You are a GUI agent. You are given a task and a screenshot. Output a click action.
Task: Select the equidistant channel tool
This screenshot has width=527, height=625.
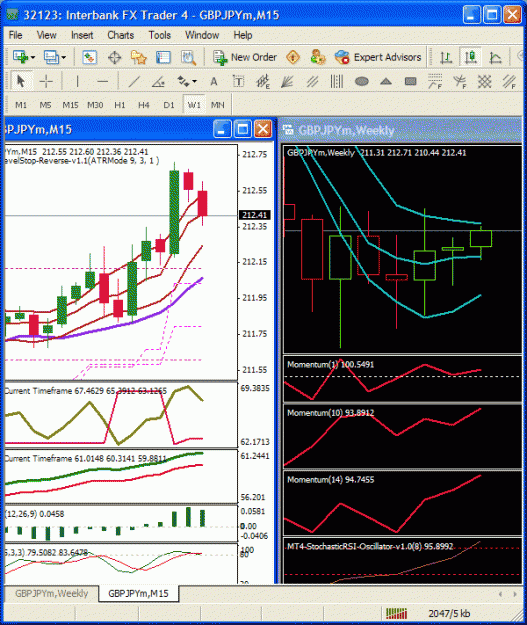pos(312,81)
